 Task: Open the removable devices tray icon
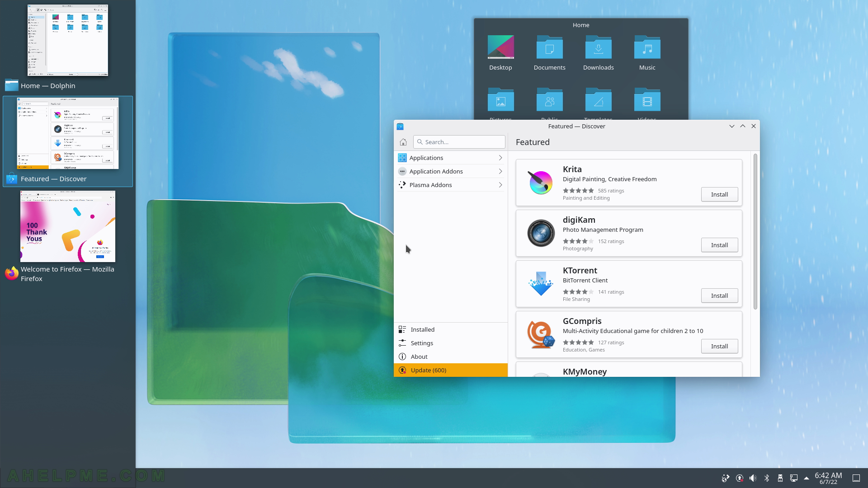780,478
